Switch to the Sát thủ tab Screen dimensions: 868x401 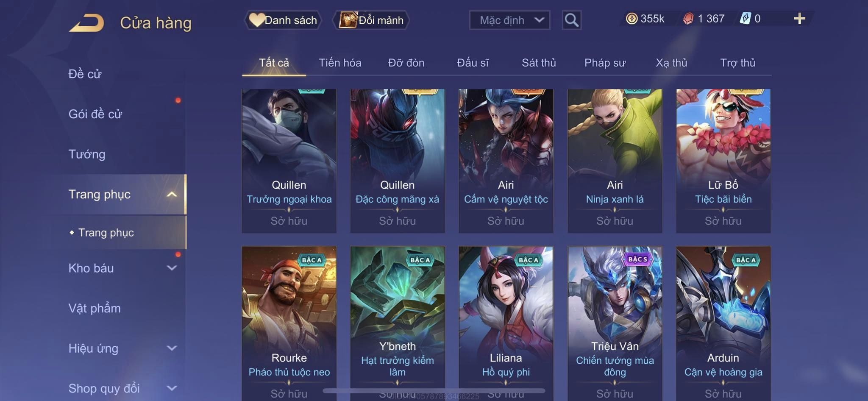[x=538, y=63]
